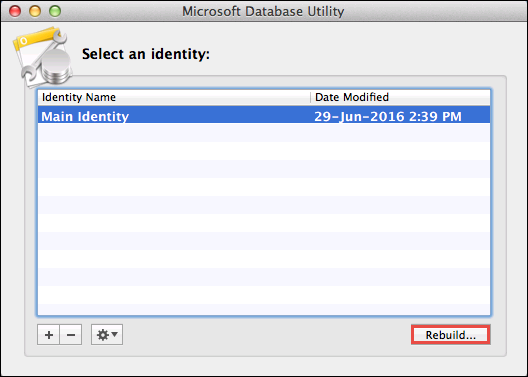Viewport: 528px width, 377px height.
Task: Sort by Identity Name column header
Action: tap(174, 97)
